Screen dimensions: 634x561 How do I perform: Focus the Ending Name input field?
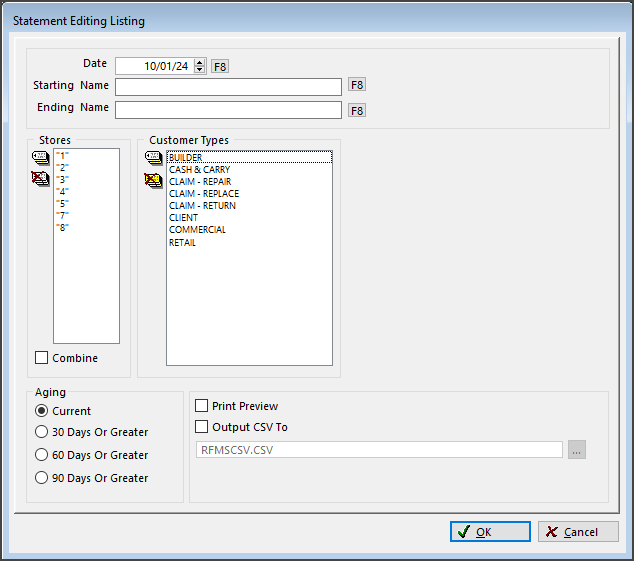click(228, 110)
